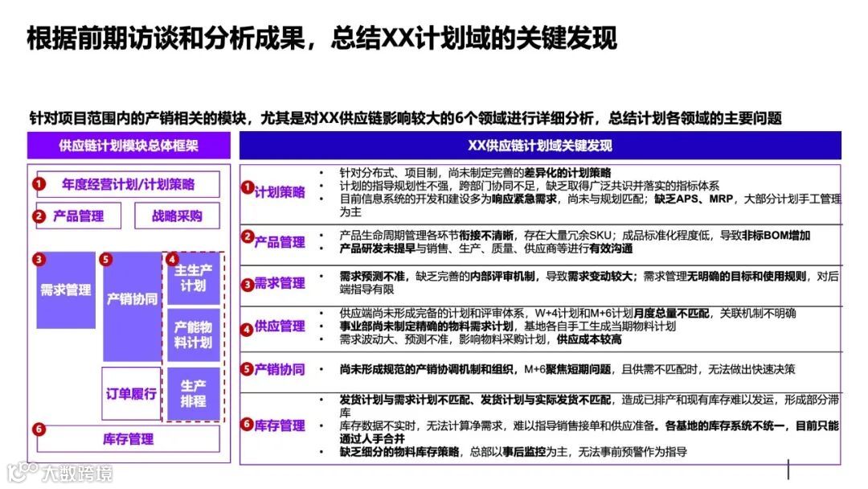Select the 需求管理 row label in key findings
Image resolution: width=868 pixels, height=489 pixels.
point(280,283)
